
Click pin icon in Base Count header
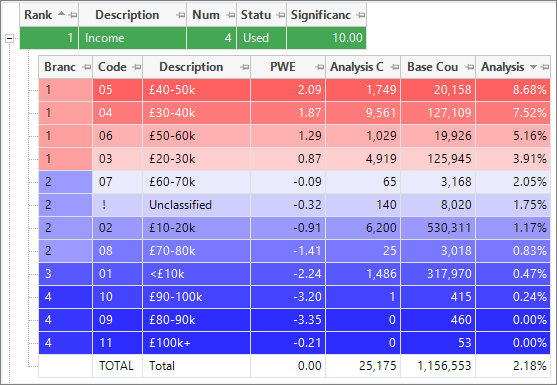(x=470, y=67)
